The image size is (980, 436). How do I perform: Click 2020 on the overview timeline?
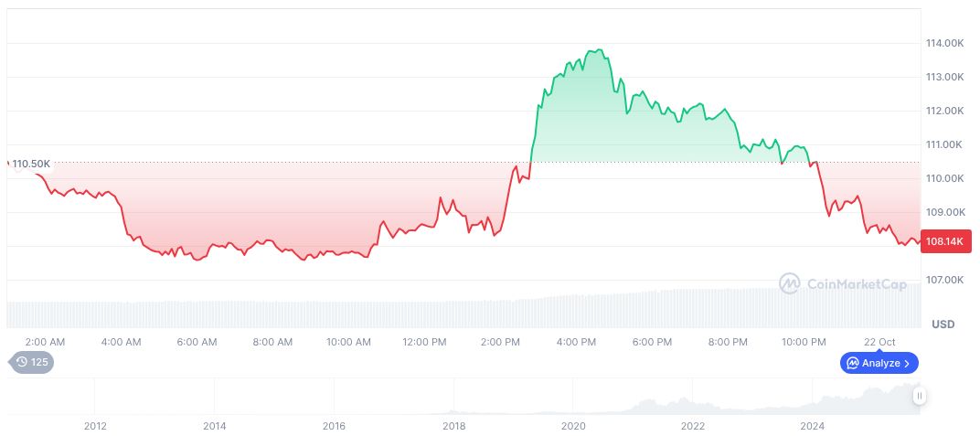pos(573,426)
